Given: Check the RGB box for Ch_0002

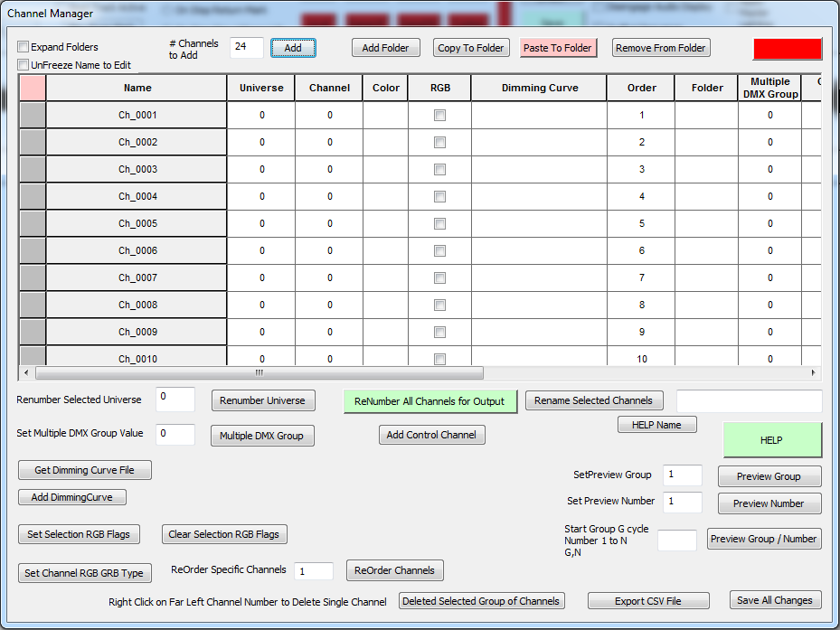Looking at the screenshot, I should click(x=439, y=143).
